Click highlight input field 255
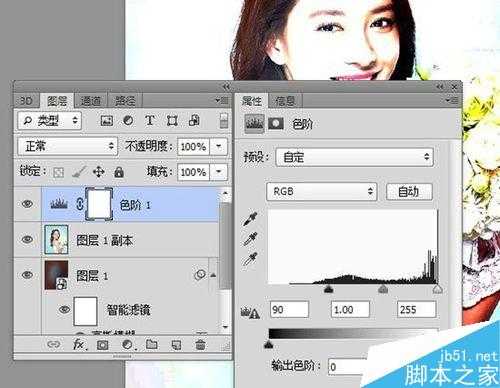Screen dimensions: 500x388 tap(416, 310)
